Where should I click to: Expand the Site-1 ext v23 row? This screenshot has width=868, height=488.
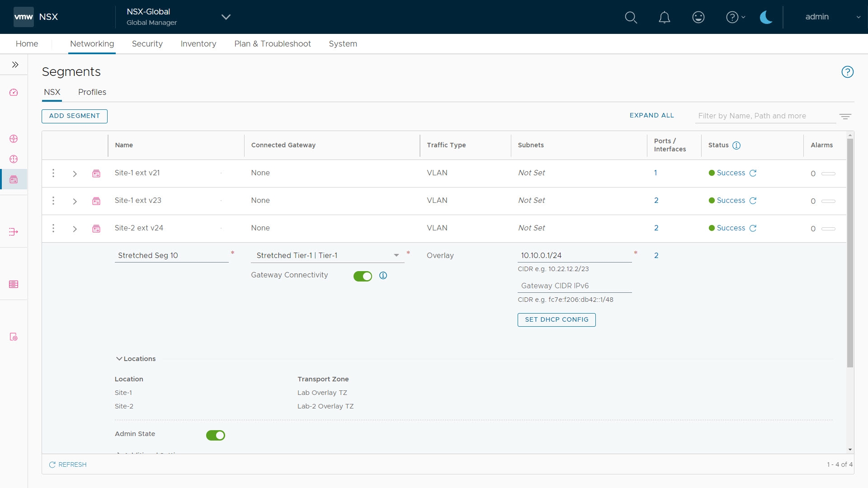[x=75, y=201]
